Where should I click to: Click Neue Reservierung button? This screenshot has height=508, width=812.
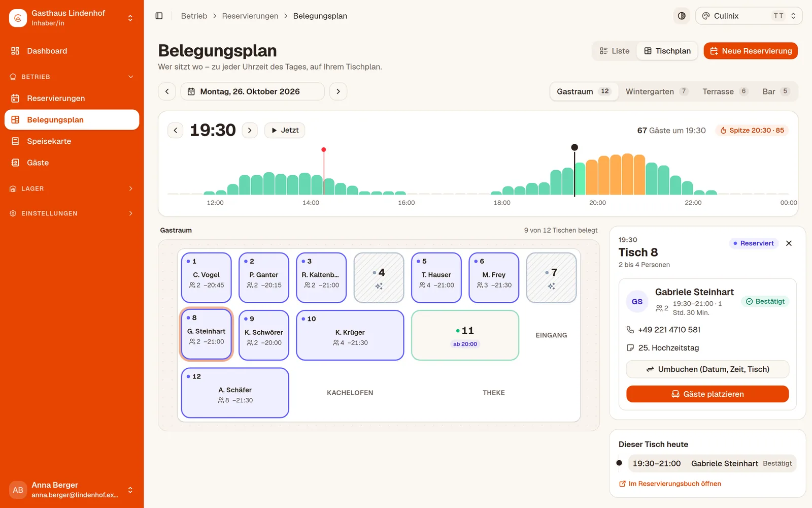751,51
